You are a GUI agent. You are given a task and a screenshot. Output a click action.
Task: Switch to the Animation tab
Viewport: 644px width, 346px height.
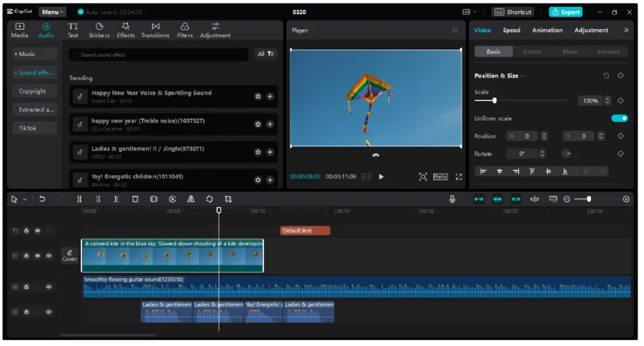coord(547,30)
